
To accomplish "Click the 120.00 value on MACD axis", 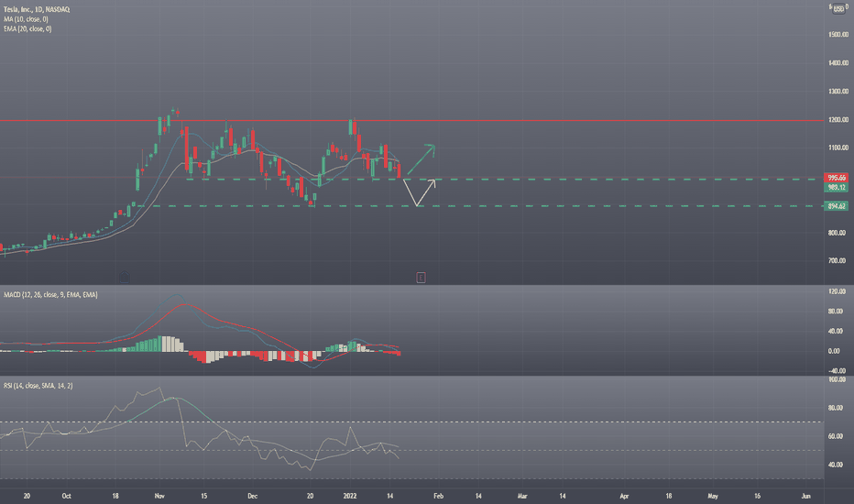I will coord(838,291).
